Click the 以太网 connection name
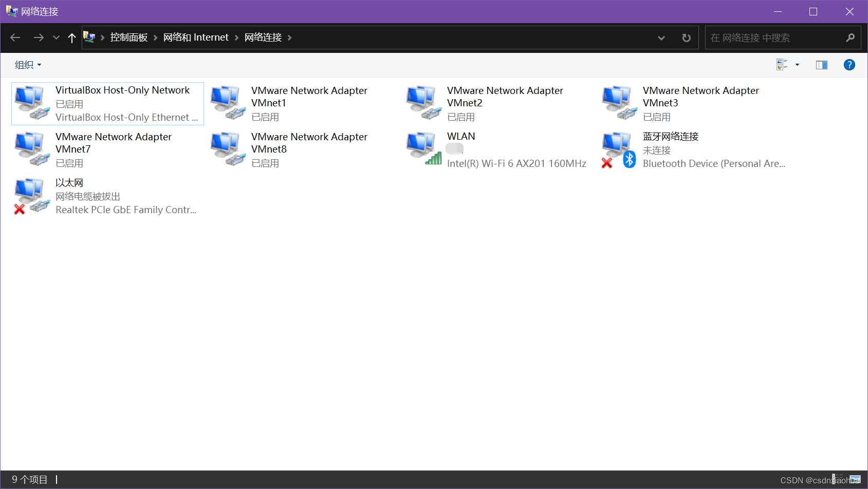The height and width of the screenshot is (489, 868). pyautogui.click(x=69, y=182)
